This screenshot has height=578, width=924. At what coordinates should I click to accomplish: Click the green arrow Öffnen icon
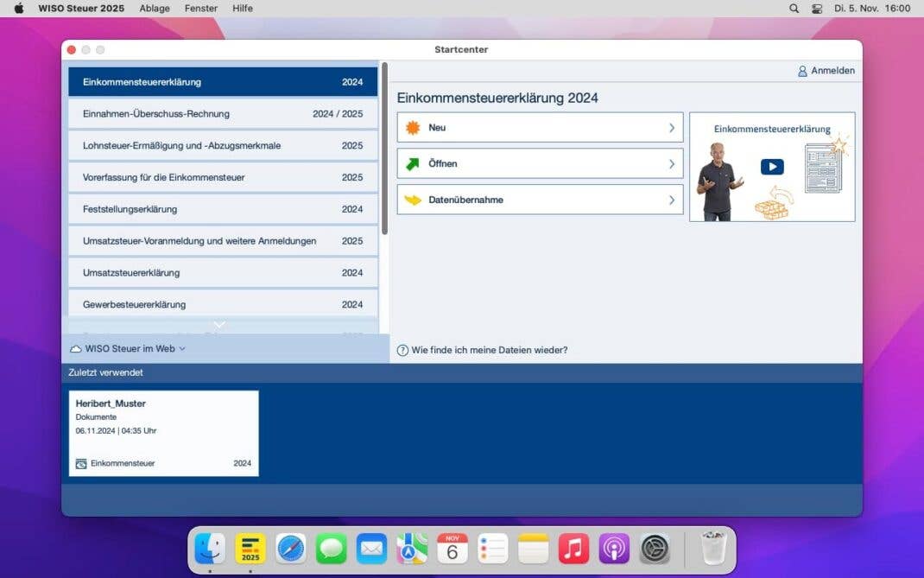click(x=413, y=164)
